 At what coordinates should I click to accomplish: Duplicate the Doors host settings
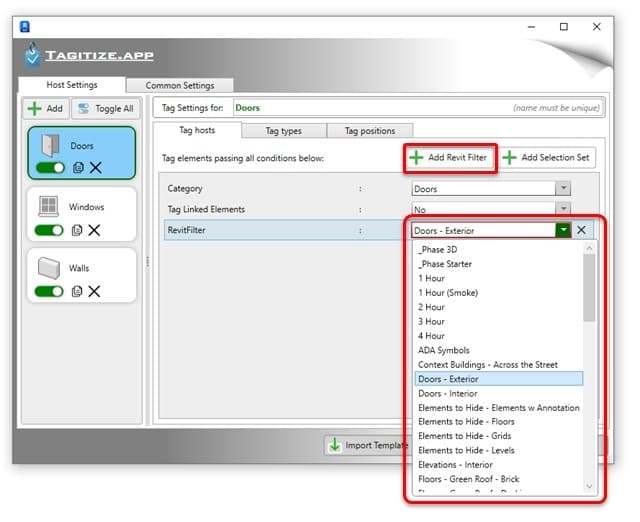pyautogui.click(x=78, y=168)
